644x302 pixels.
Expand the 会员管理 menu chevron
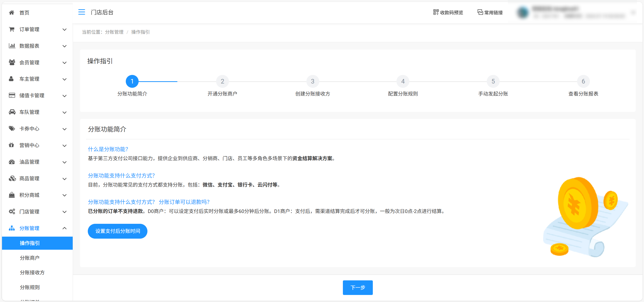click(64, 63)
